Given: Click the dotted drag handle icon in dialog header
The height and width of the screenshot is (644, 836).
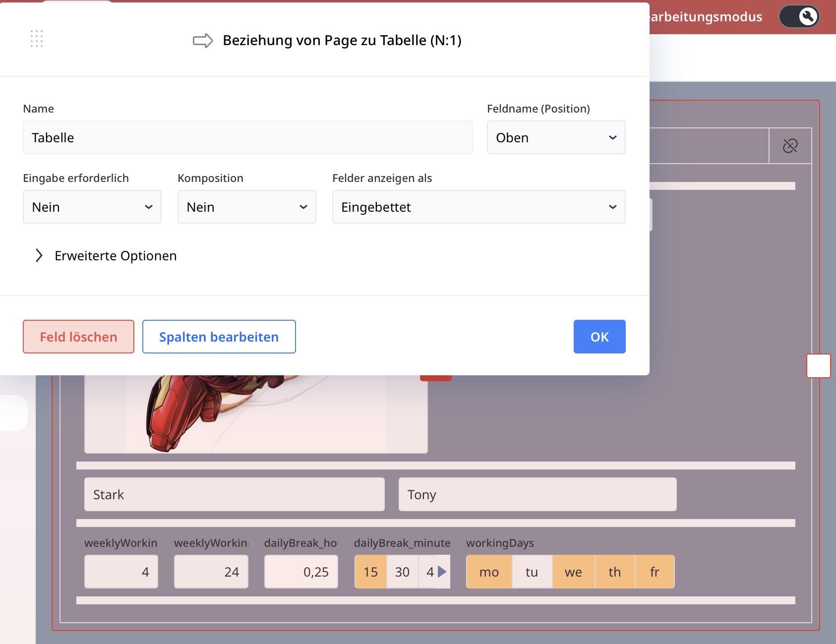Looking at the screenshot, I should click(37, 39).
